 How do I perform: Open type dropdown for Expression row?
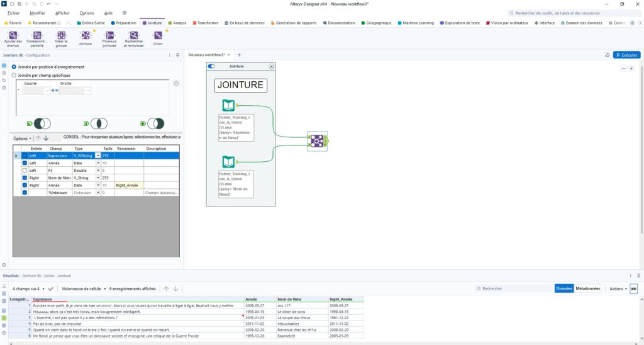coord(97,156)
